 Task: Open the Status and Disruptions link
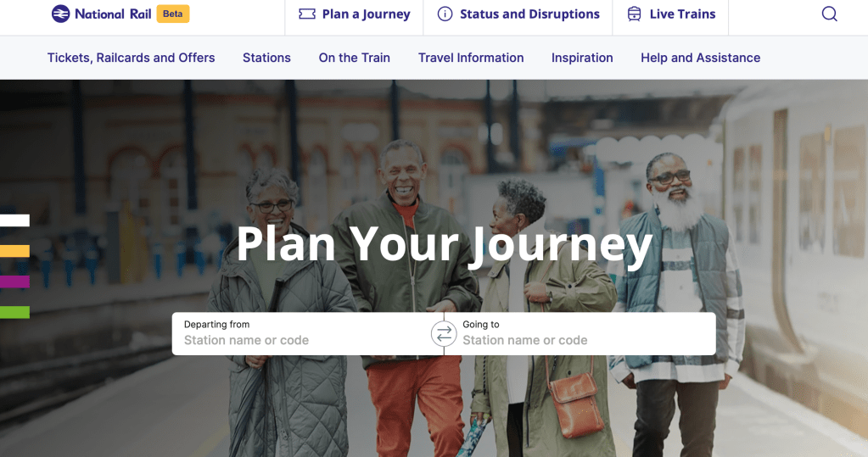(529, 14)
